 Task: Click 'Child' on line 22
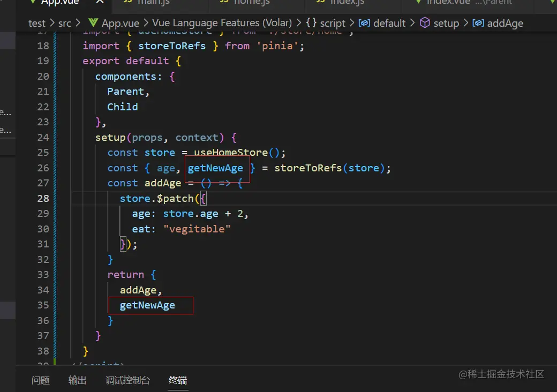coord(123,107)
